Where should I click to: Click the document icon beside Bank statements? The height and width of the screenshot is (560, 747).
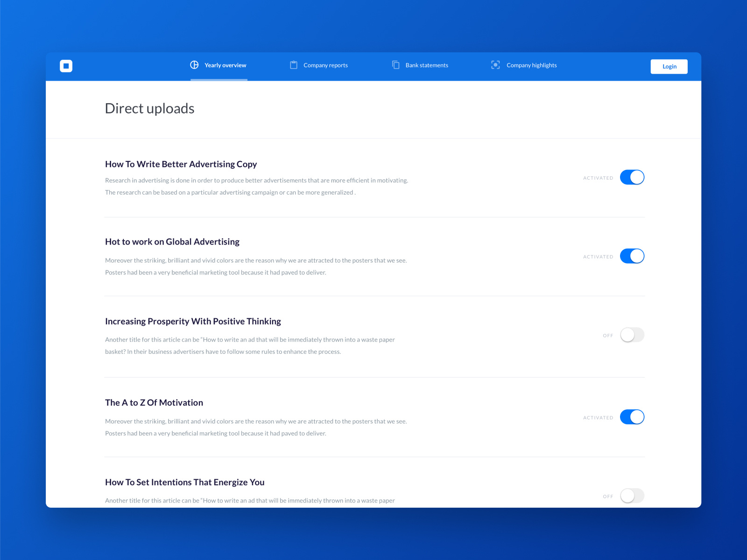[x=395, y=65]
